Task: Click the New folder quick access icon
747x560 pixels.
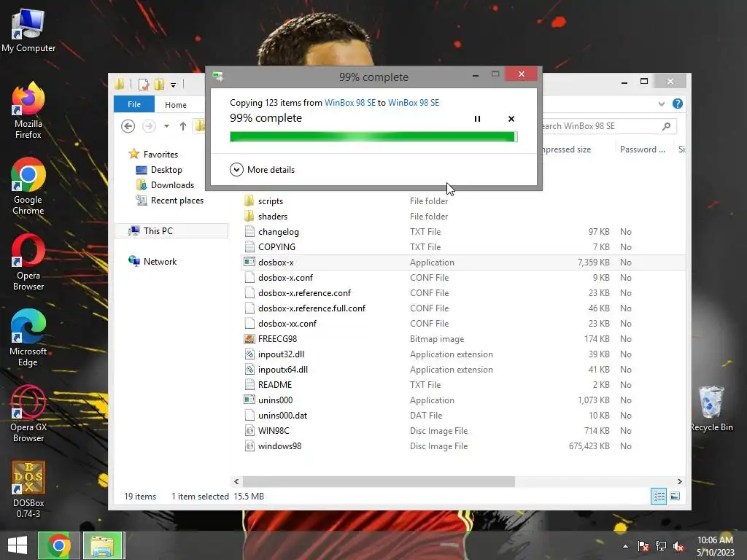Action: click(159, 85)
